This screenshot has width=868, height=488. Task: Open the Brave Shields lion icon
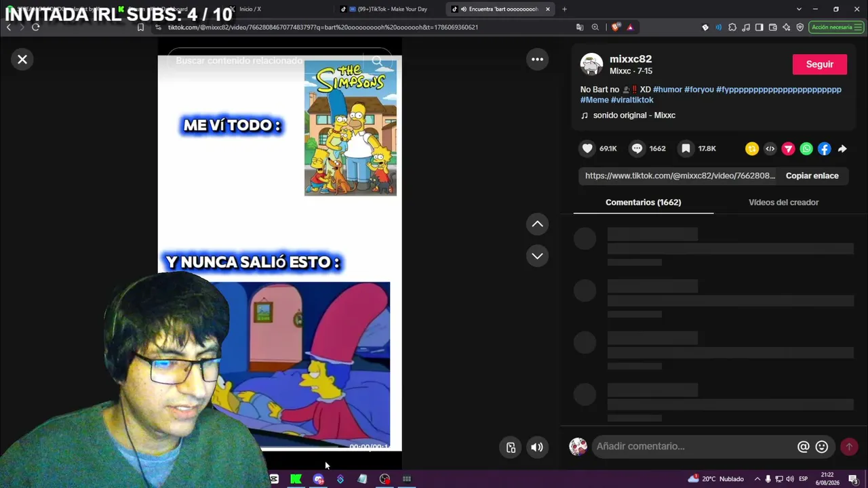[615, 27]
